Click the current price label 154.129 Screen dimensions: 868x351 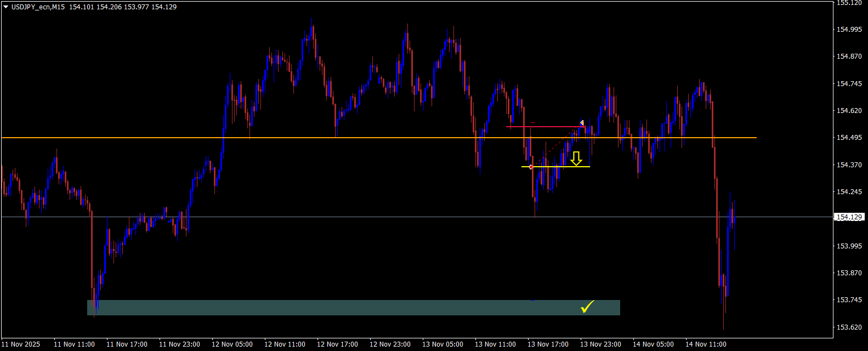coord(849,217)
